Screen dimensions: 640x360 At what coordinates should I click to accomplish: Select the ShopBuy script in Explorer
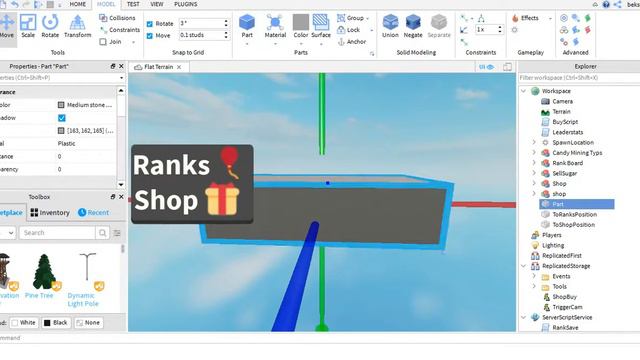(x=564, y=297)
